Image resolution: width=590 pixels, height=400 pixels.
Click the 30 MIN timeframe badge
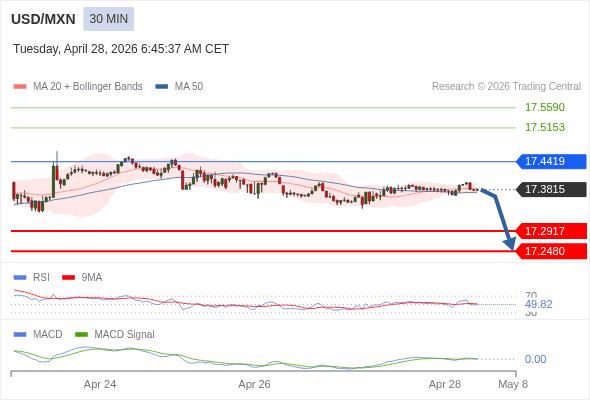pyautogui.click(x=108, y=19)
